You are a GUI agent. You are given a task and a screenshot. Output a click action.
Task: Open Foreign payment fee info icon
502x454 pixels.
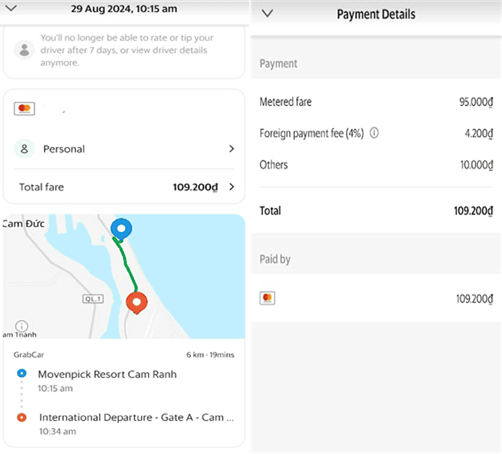click(374, 133)
